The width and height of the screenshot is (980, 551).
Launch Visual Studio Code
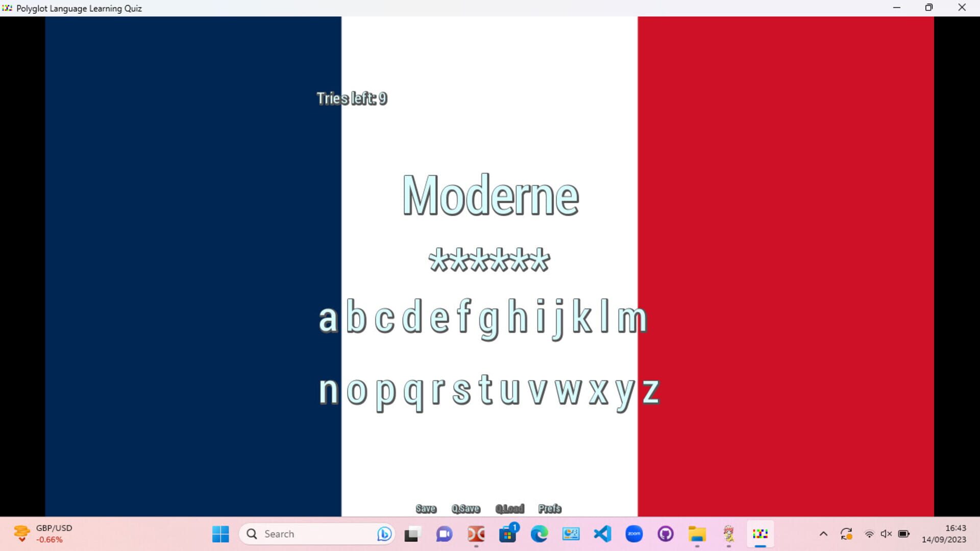pyautogui.click(x=603, y=534)
